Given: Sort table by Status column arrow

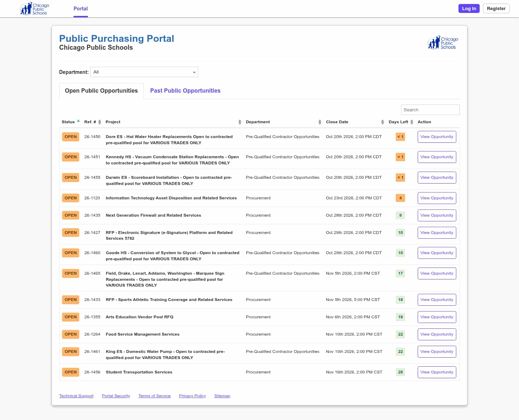Looking at the screenshot, I should tap(78, 121).
